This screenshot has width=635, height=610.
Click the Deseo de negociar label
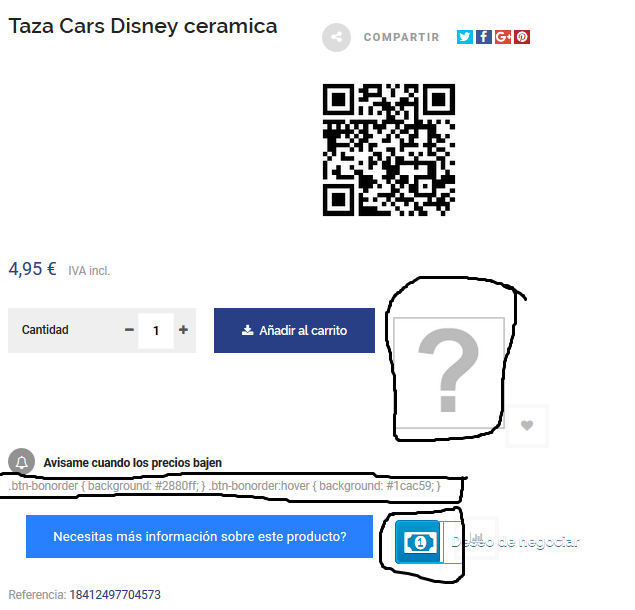click(515, 542)
